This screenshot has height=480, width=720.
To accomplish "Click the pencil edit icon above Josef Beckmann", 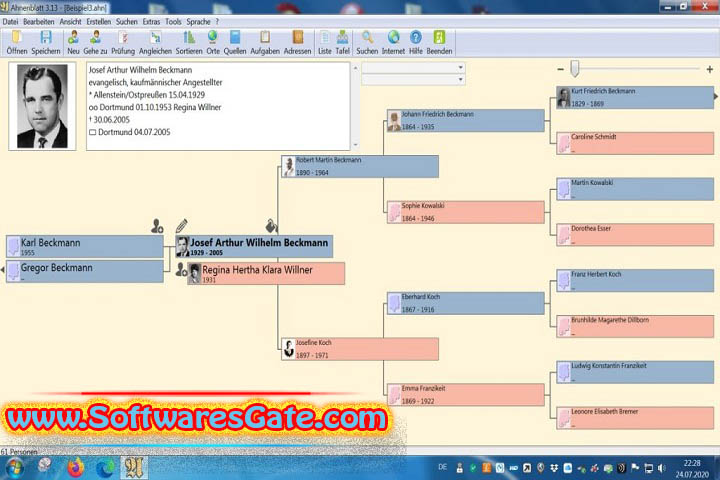I will 181,226.
